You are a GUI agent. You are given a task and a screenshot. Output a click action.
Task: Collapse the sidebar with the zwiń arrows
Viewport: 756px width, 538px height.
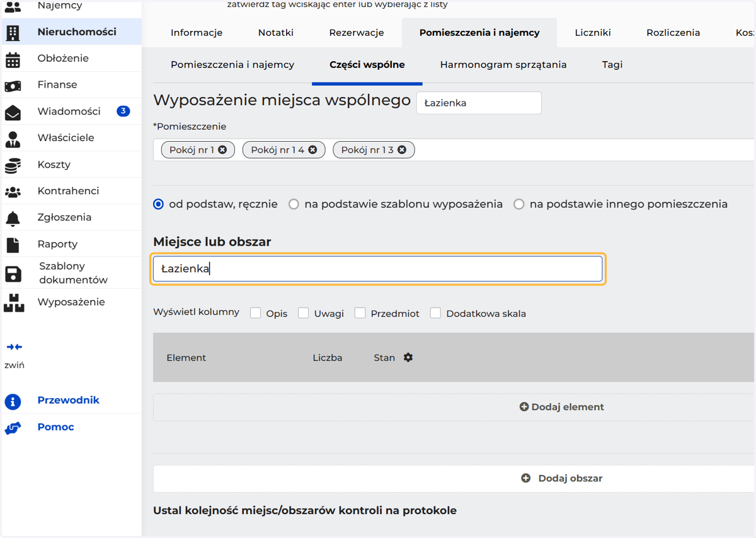tap(14, 347)
